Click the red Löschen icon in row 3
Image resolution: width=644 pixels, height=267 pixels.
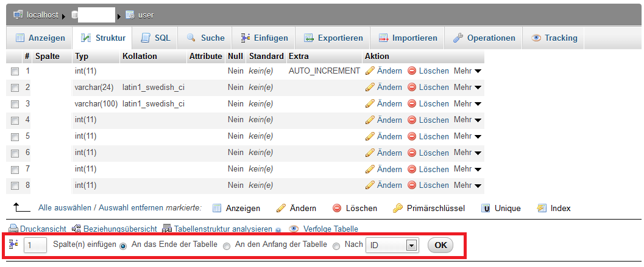[x=412, y=104]
